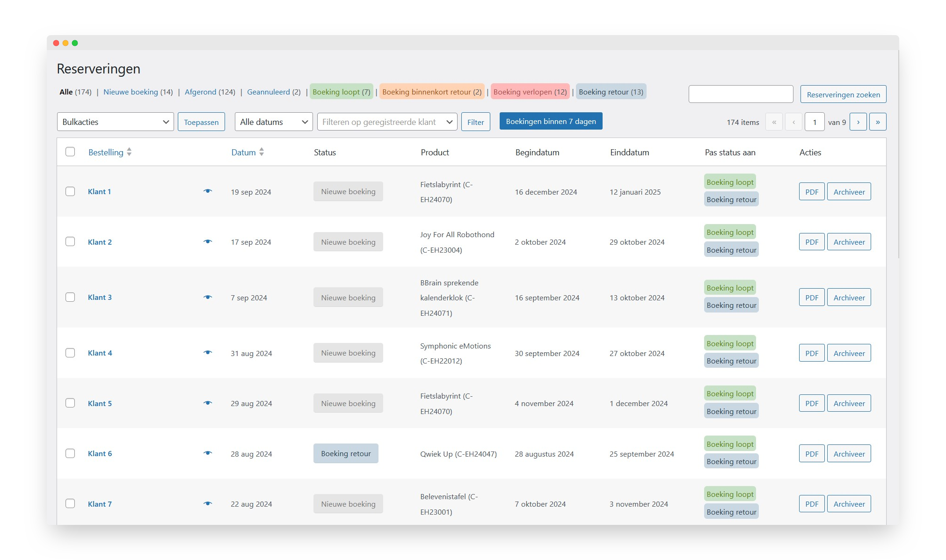Switch to Nieuwe boeking filter tab
Image resolution: width=946 pixels, height=560 pixels.
[x=138, y=92]
